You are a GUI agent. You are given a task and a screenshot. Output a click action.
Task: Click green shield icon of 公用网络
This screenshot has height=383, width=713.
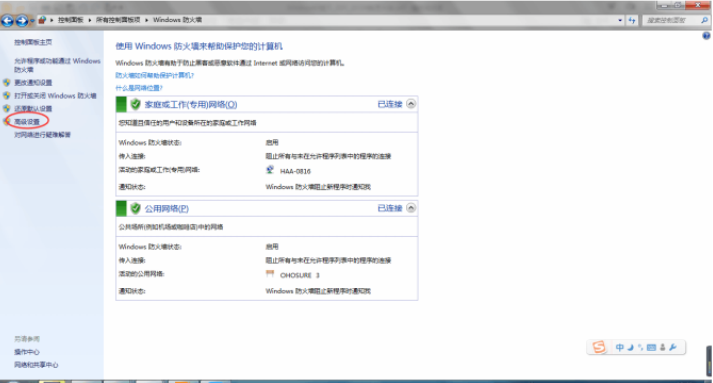point(136,208)
